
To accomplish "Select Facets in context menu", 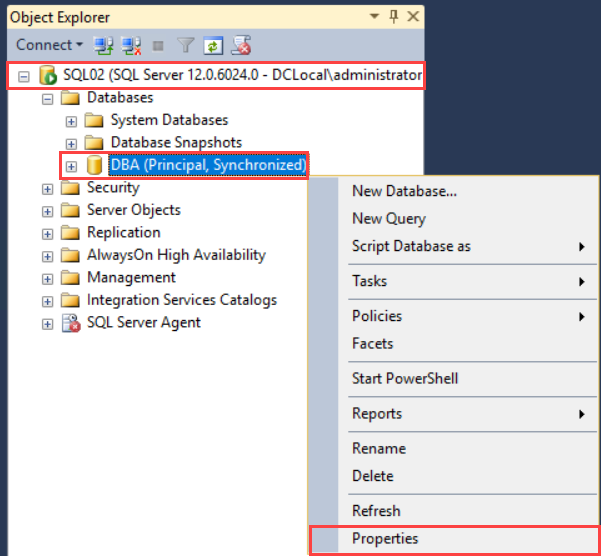I will point(453,343).
